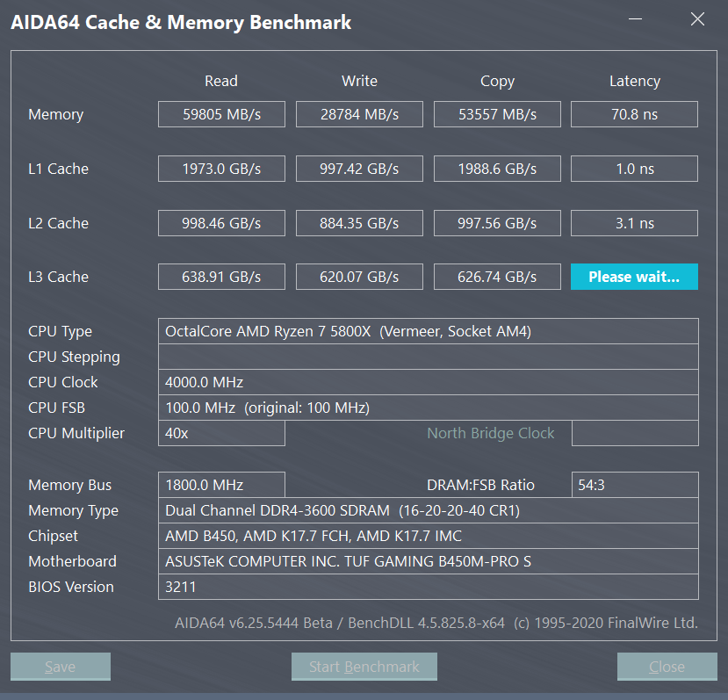The height and width of the screenshot is (700, 728).
Task: Click the L2 Cache row label
Action: [x=59, y=223]
